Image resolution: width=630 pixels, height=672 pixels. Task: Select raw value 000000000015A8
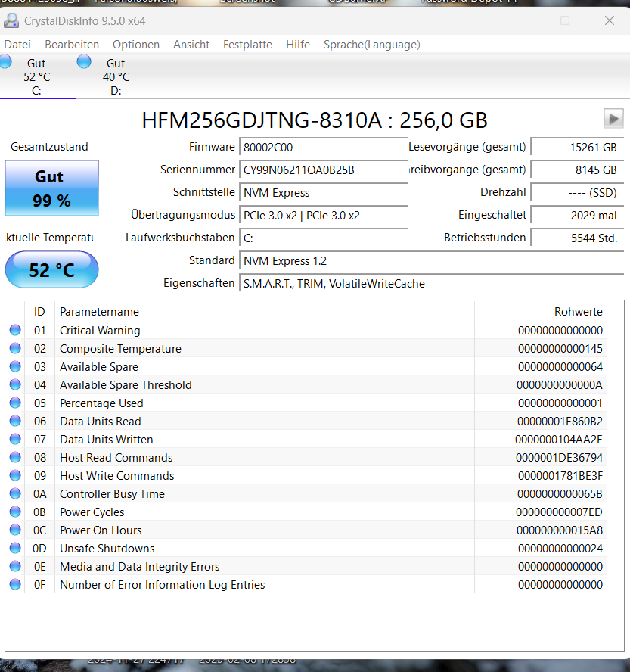(x=560, y=530)
